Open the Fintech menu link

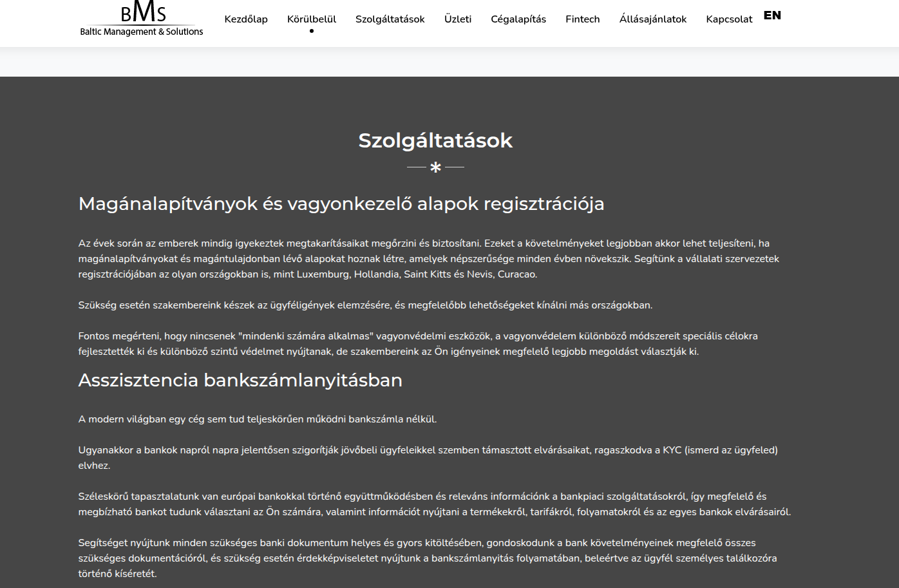pos(583,19)
